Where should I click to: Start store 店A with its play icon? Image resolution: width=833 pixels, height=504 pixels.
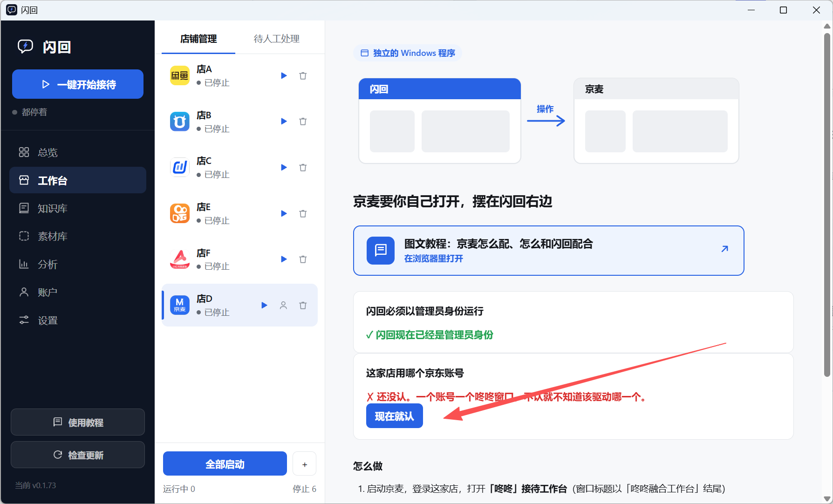[x=284, y=75]
